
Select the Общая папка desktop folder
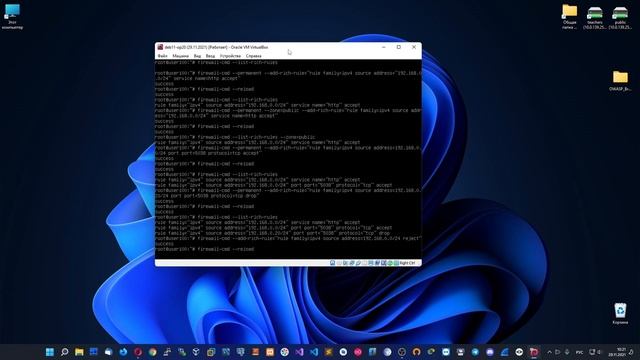(x=569, y=17)
